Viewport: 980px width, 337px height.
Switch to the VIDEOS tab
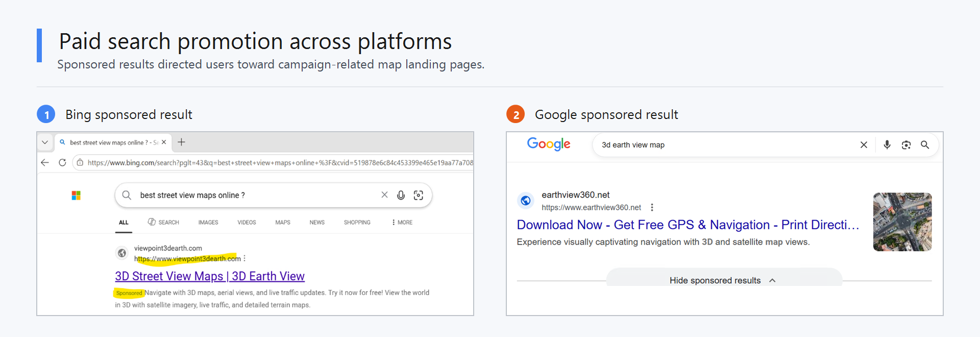click(247, 223)
